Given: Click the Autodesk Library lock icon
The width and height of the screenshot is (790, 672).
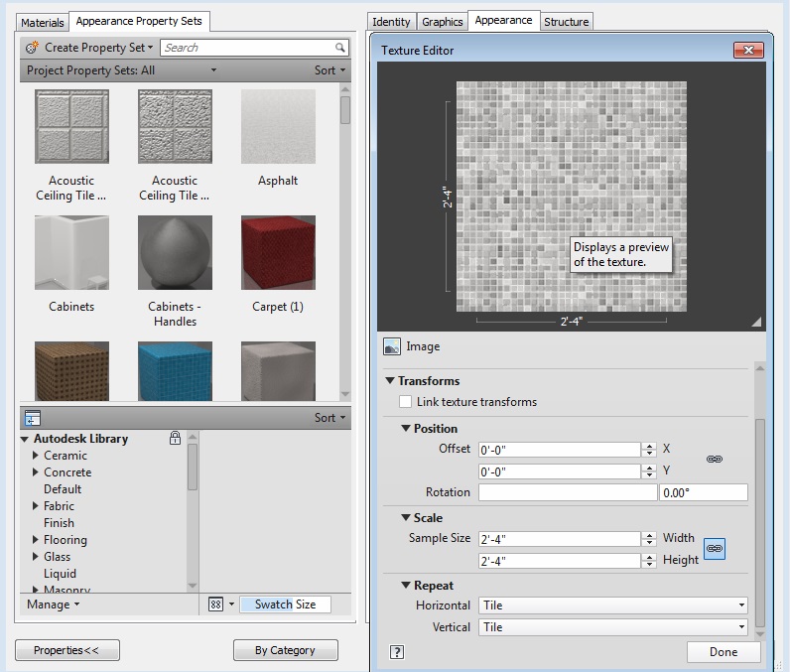Looking at the screenshot, I should tap(176, 438).
